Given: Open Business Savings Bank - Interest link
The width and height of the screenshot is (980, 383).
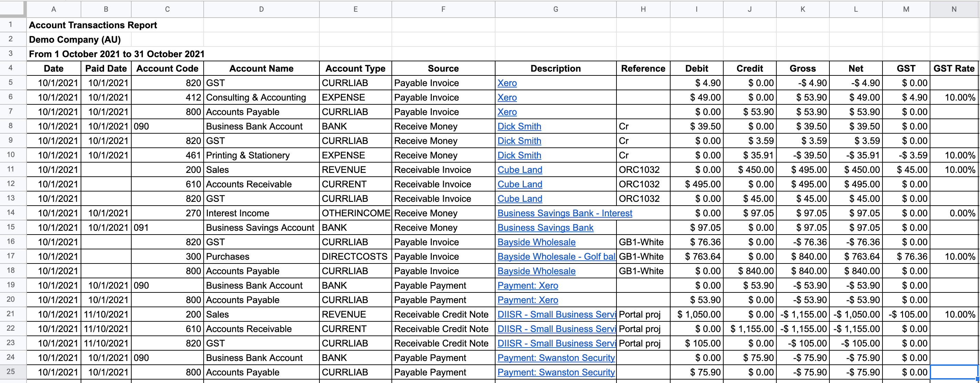Looking at the screenshot, I should tap(564, 213).
